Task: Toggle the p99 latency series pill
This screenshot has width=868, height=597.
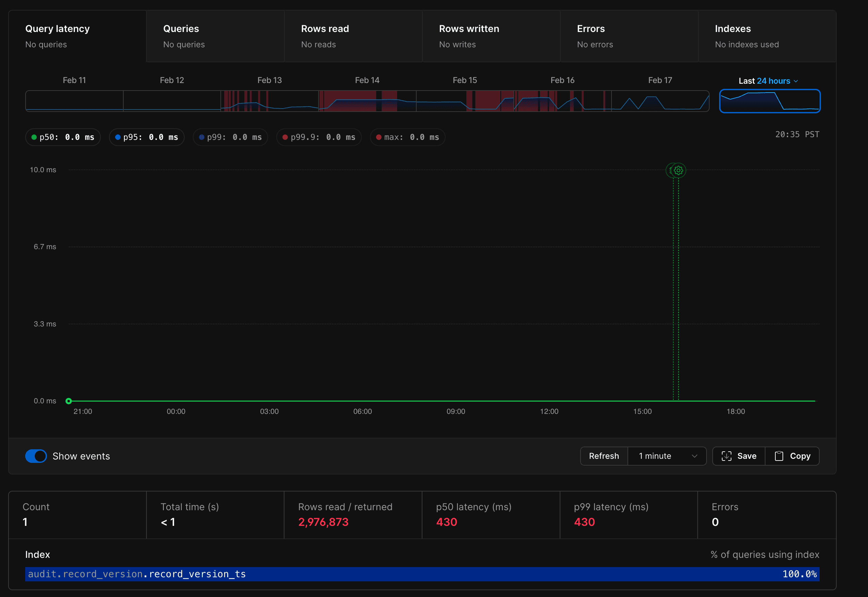Action: (231, 137)
